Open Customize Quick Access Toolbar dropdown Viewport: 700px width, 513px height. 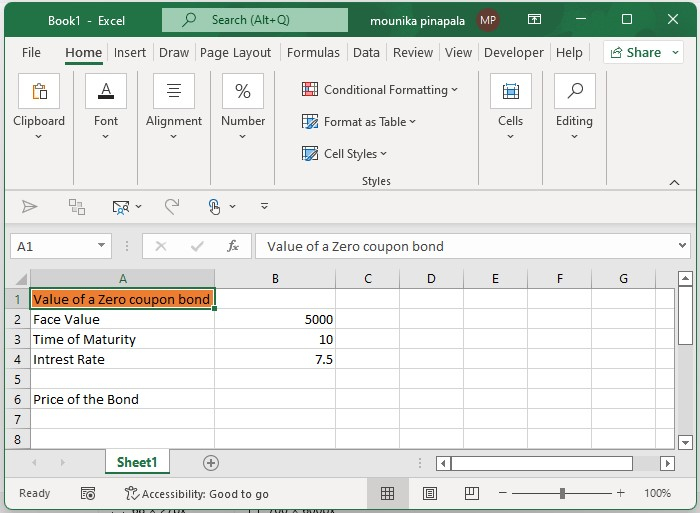[264, 206]
